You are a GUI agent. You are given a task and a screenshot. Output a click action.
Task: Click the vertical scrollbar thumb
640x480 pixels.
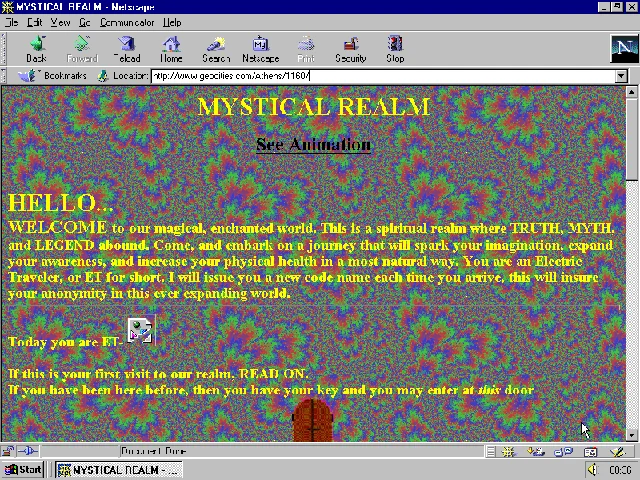[632, 139]
